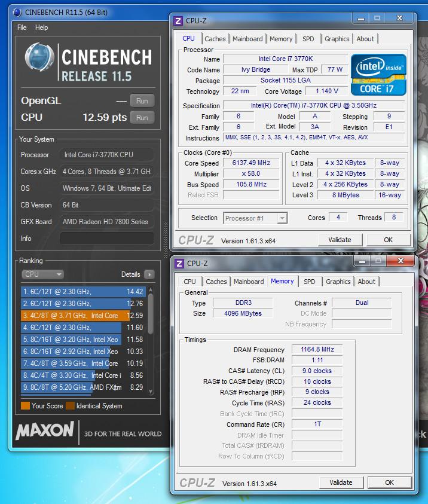Click the MAXON logo
428x504 pixels.
(45, 430)
